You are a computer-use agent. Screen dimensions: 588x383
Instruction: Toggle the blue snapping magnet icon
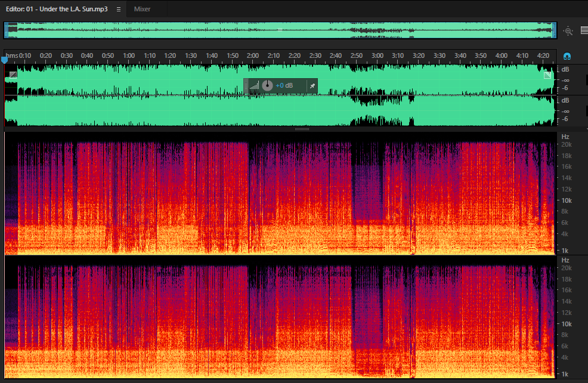pyautogui.click(x=567, y=56)
